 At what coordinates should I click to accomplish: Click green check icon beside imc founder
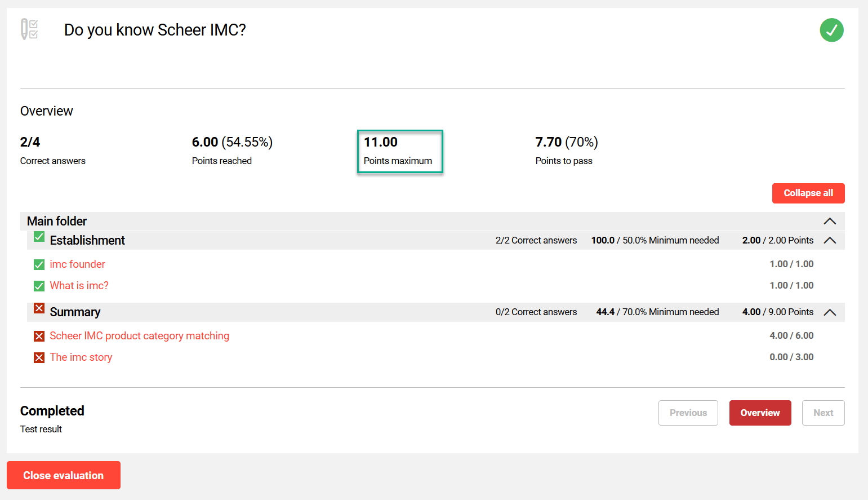39,264
